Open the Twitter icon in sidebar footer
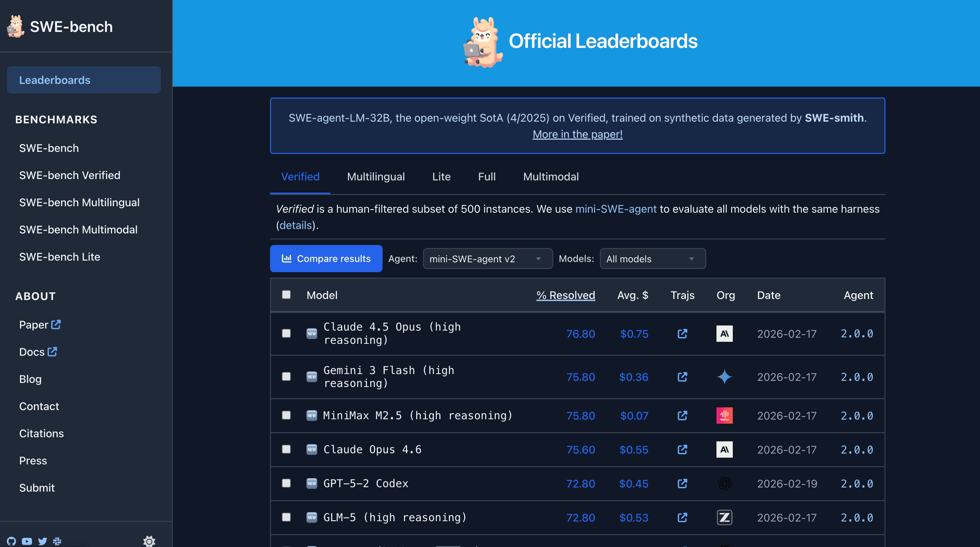This screenshot has width=980, height=547. click(x=43, y=541)
